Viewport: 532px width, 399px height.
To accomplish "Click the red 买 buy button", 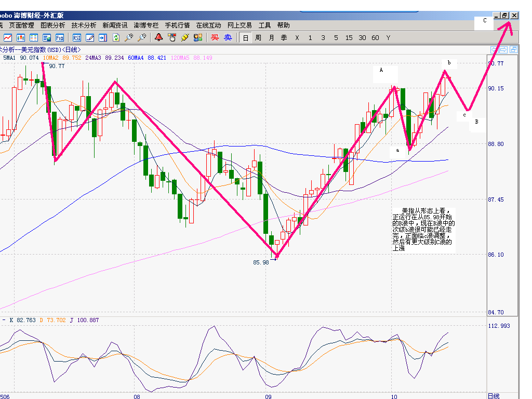I will pos(215,37).
